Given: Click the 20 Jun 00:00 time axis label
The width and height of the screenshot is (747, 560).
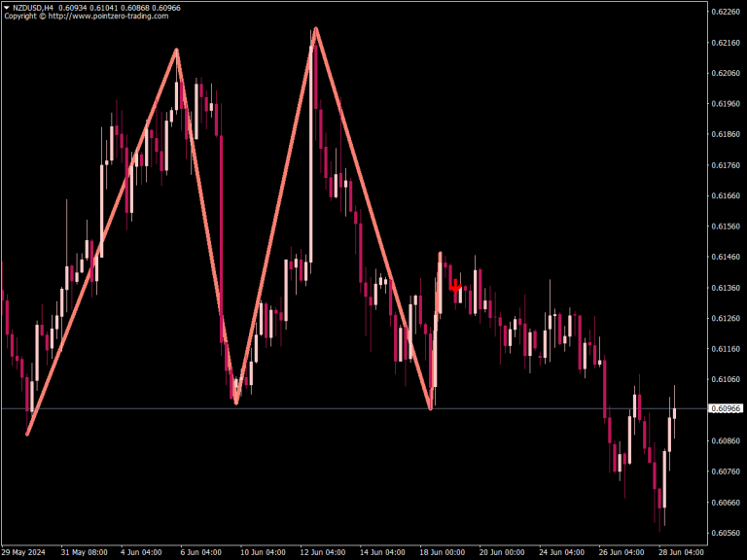Looking at the screenshot, I should pos(501,552).
